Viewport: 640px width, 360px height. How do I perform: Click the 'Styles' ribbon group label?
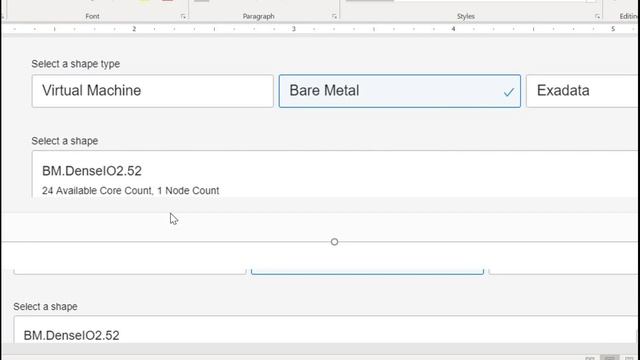point(466,16)
